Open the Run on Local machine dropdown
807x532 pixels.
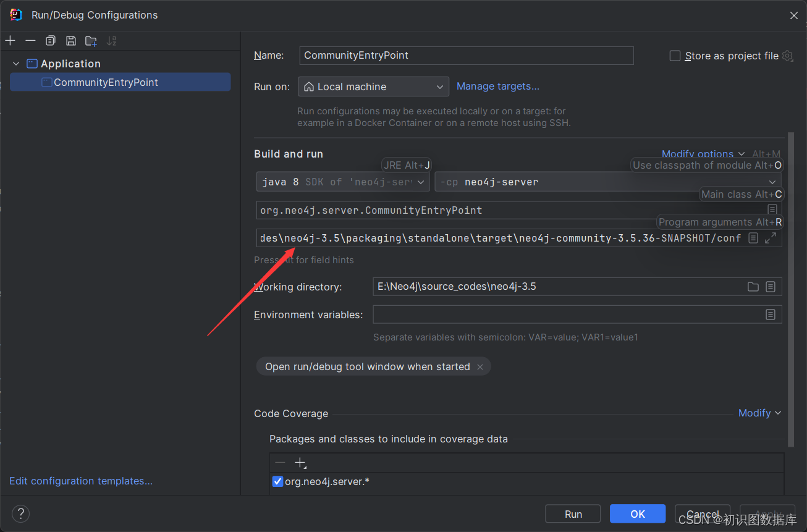373,87
